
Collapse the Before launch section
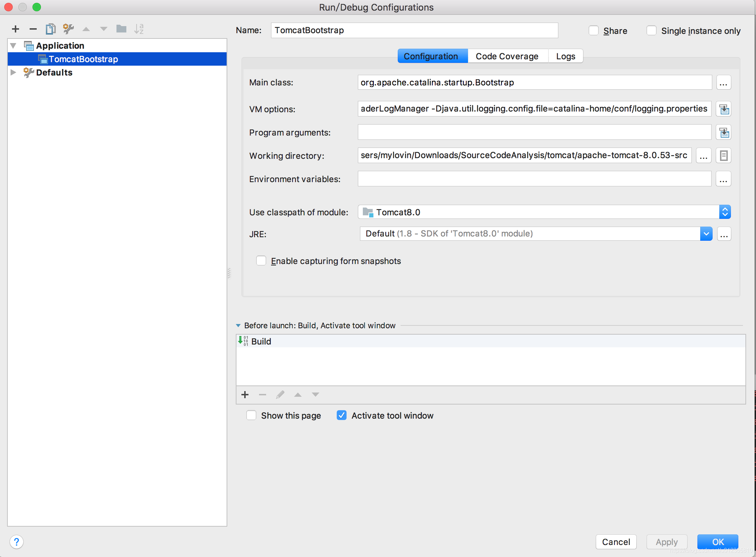[238, 325]
